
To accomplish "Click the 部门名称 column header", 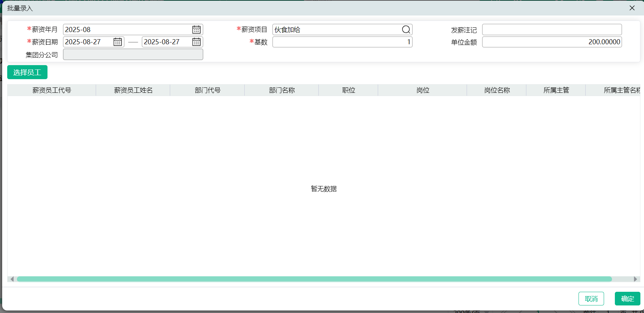I will pyautogui.click(x=282, y=90).
